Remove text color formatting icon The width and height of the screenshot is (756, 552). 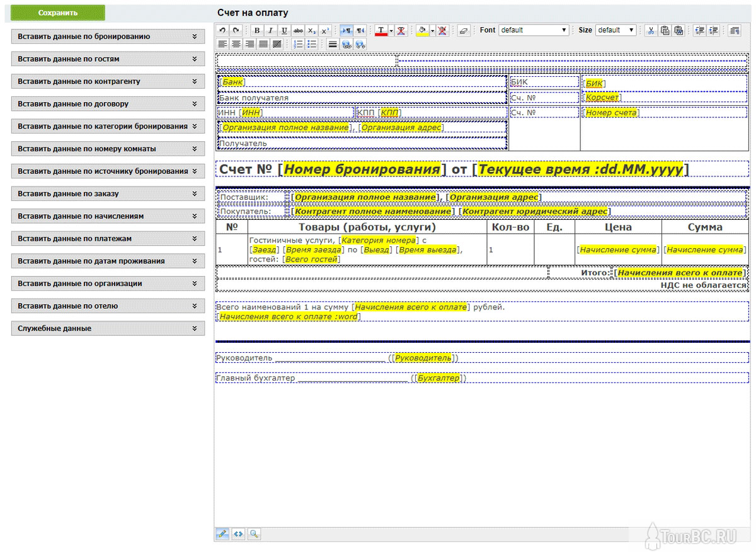tap(401, 30)
